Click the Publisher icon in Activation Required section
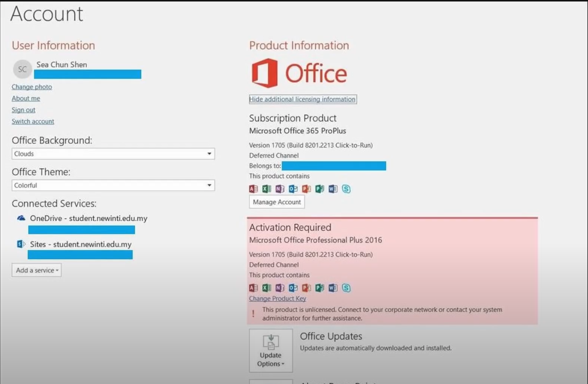588x384 pixels. point(319,288)
